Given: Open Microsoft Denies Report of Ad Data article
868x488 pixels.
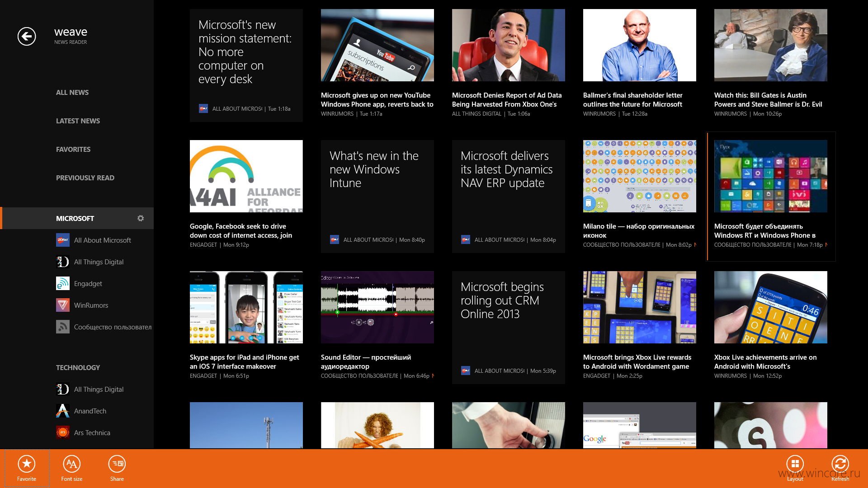Looking at the screenshot, I should tap(509, 63).
